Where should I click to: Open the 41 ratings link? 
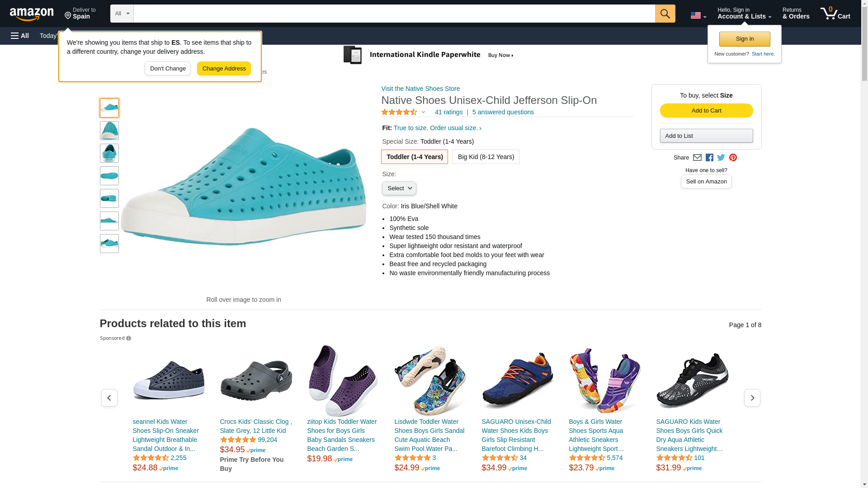(x=448, y=112)
